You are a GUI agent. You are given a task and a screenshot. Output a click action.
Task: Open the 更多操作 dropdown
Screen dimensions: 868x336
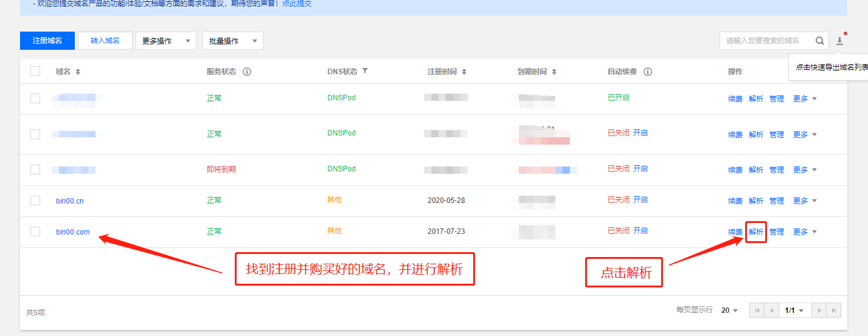click(165, 41)
